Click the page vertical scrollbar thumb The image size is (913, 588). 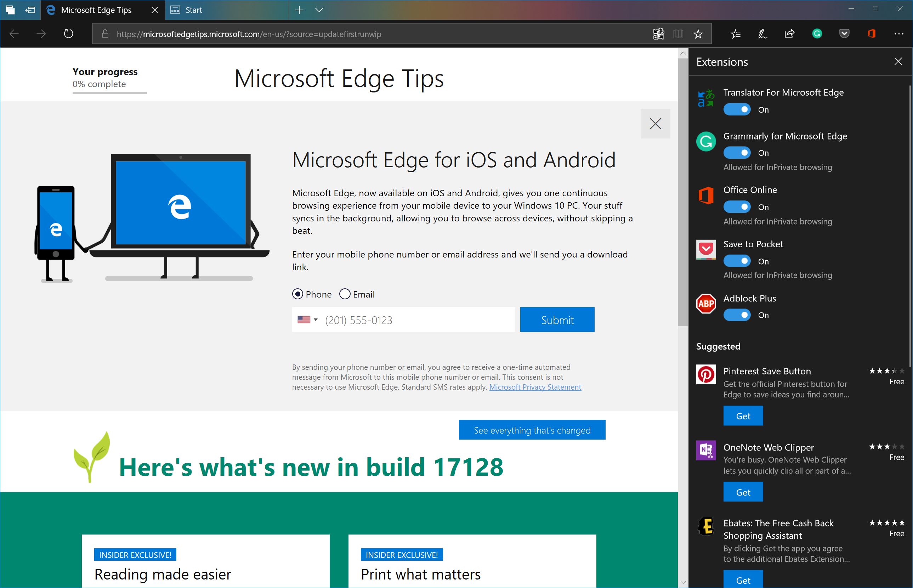tap(683, 192)
